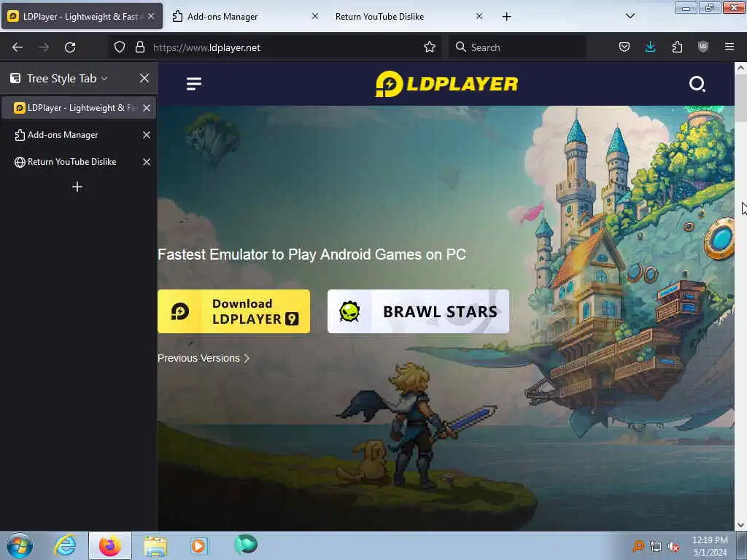Open Windows Explorer folder from taskbar

point(155,545)
